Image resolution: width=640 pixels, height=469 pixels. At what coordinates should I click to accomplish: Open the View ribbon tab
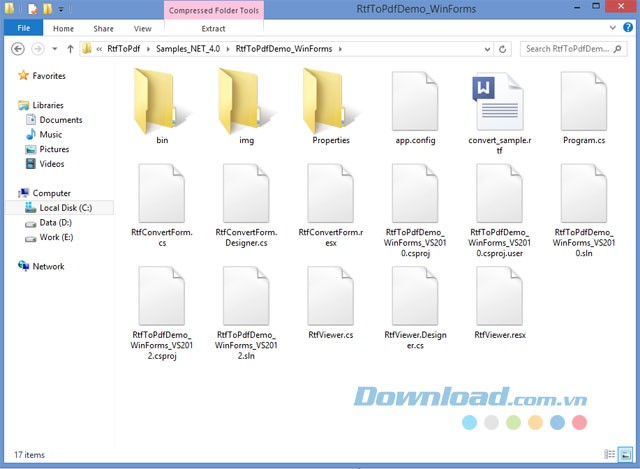(x=142, y=29)
